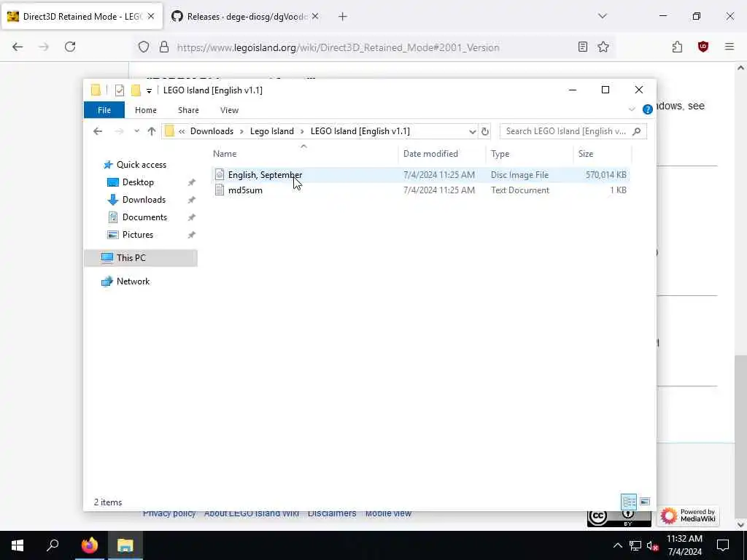Click Properties checkmark icon in title bar
Image resolution: width=747 pixels, height=560 pixels.
(x=120, y=90)
